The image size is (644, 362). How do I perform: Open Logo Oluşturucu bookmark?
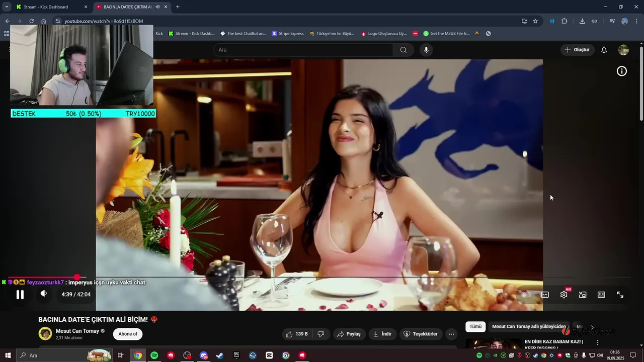(x=383, y=34)
